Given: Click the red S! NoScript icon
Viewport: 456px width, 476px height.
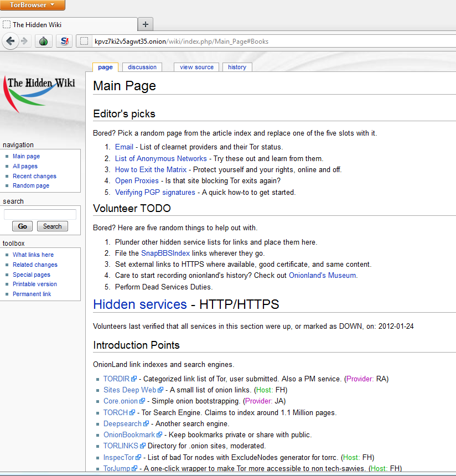Looking at the screenshot, I should point(64,41).
